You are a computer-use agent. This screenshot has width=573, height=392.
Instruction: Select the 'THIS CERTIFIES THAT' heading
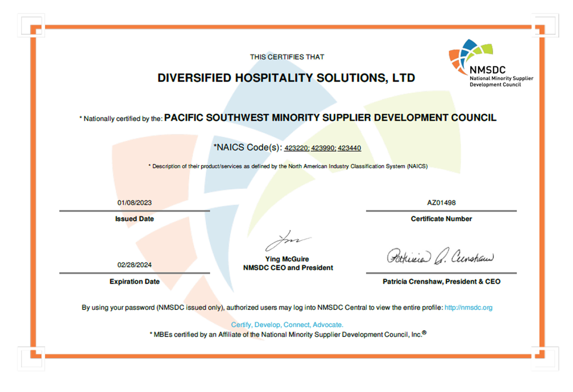pos(287,57)
